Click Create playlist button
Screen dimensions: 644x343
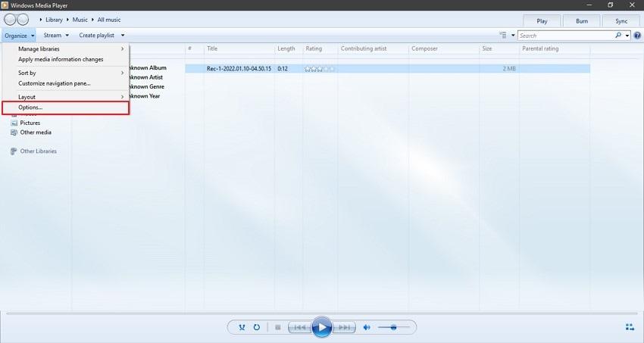click(96, 36)
